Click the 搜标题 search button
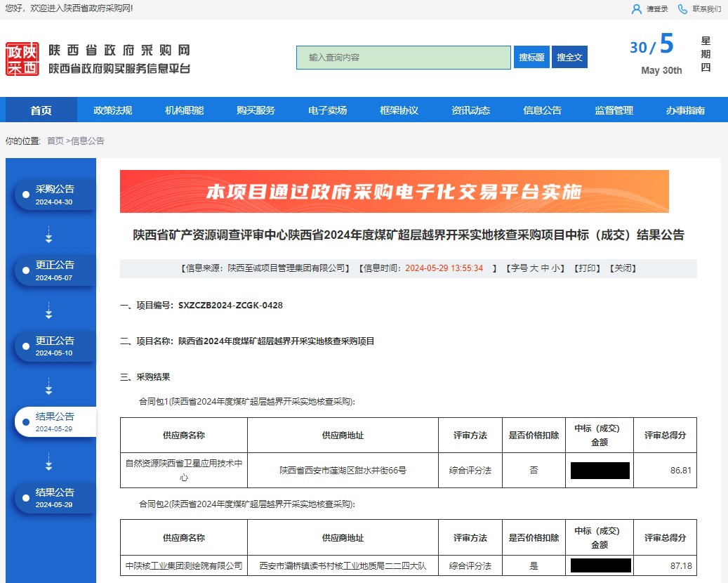Image resolution: width=728 pixels, height=583 pixels. pos(531,58)
